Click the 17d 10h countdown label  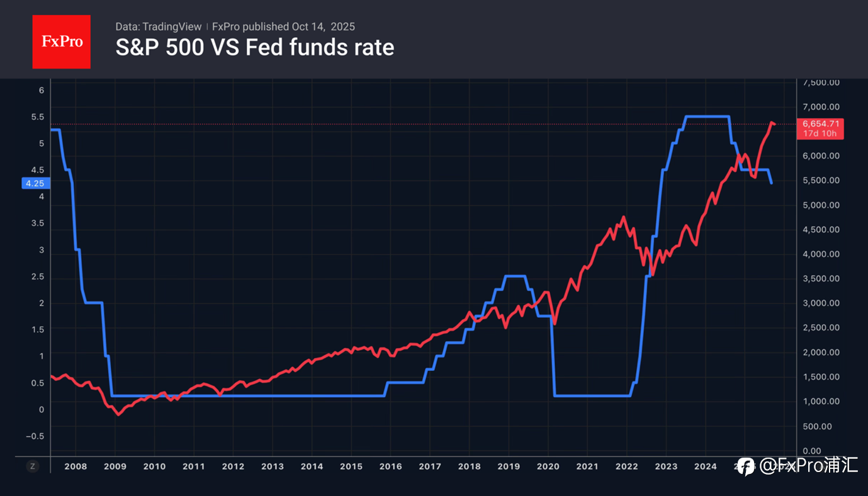click(820, 133)
